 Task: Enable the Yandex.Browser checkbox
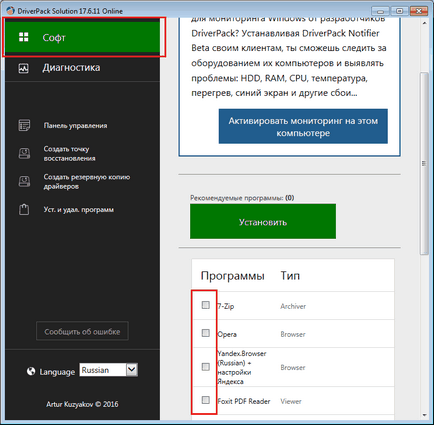tap(206, 367)
